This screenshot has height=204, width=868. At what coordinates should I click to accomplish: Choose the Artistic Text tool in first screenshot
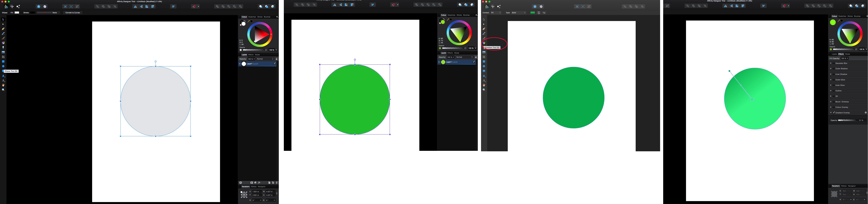pos(3,81)
